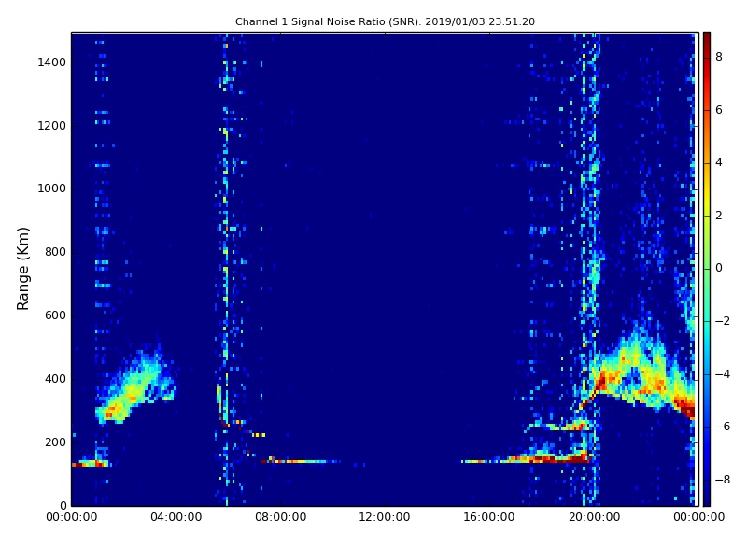Screen dimensions: 747x560
Task: Click the 1200 range tick label
Action: pyautogui.click(x=52, y=126)
